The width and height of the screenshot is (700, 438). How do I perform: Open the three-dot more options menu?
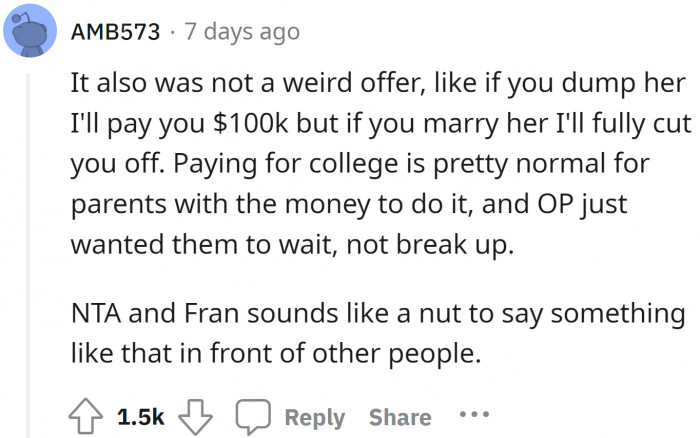click(473, 416)
